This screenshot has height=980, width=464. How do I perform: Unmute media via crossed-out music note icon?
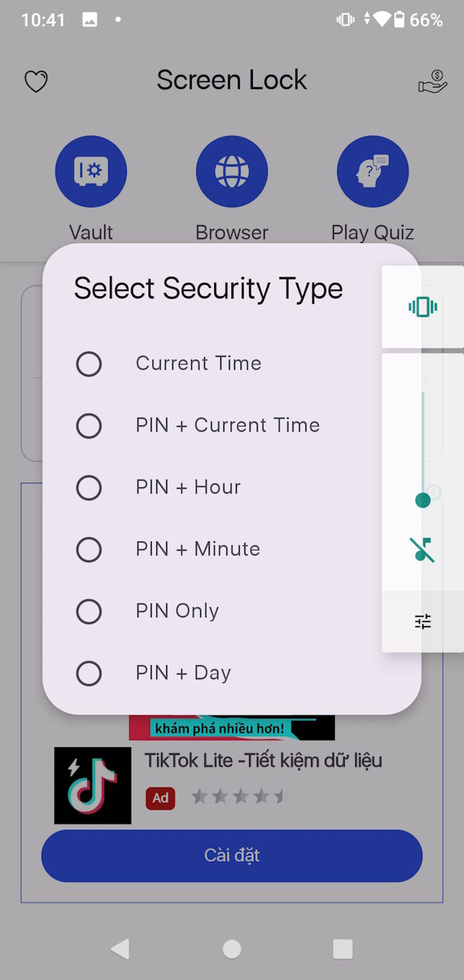pos(422,549)
